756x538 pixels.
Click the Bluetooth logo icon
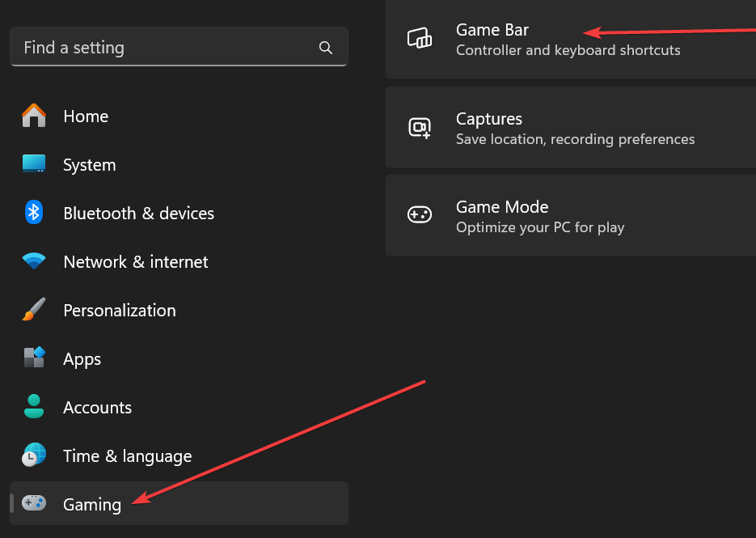34,212
